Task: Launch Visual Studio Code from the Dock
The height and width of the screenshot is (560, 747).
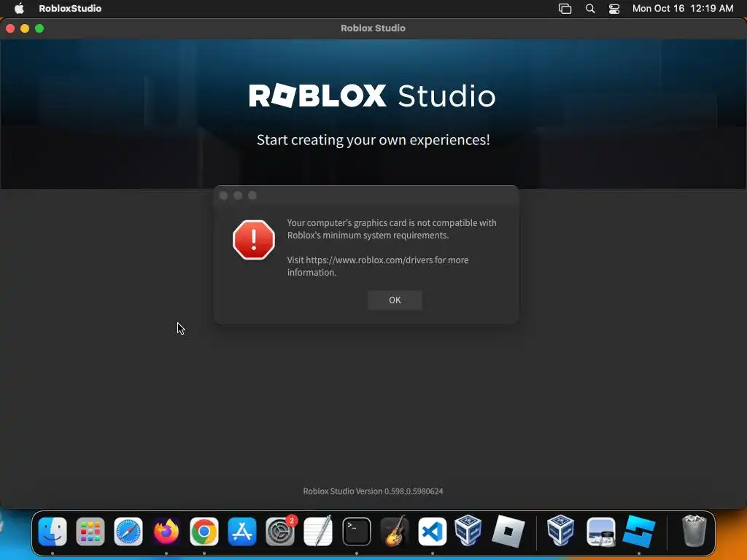Action: tap(432, 532)
